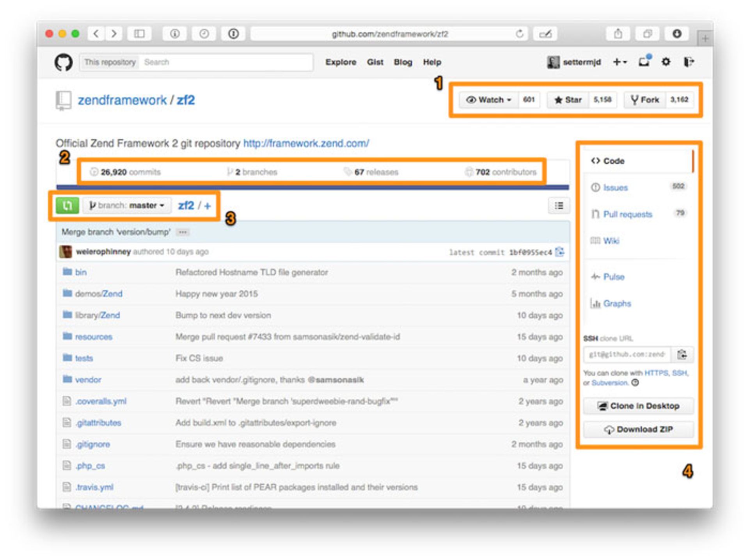Image resolution: width=749 pixels, height=560 pixels.
Task: Go forward with Safari forward arrow
Action: (x=114, y=34)
